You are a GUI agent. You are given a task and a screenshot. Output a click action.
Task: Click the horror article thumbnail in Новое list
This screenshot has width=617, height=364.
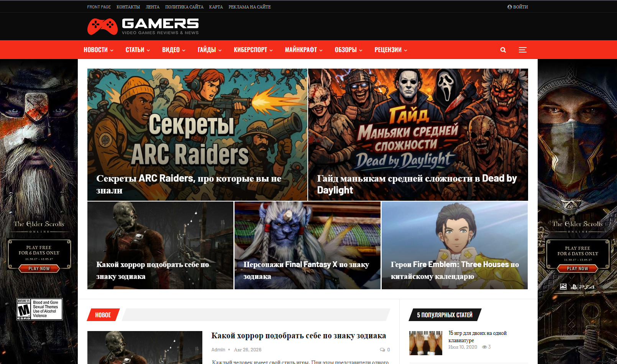[145, 348]
